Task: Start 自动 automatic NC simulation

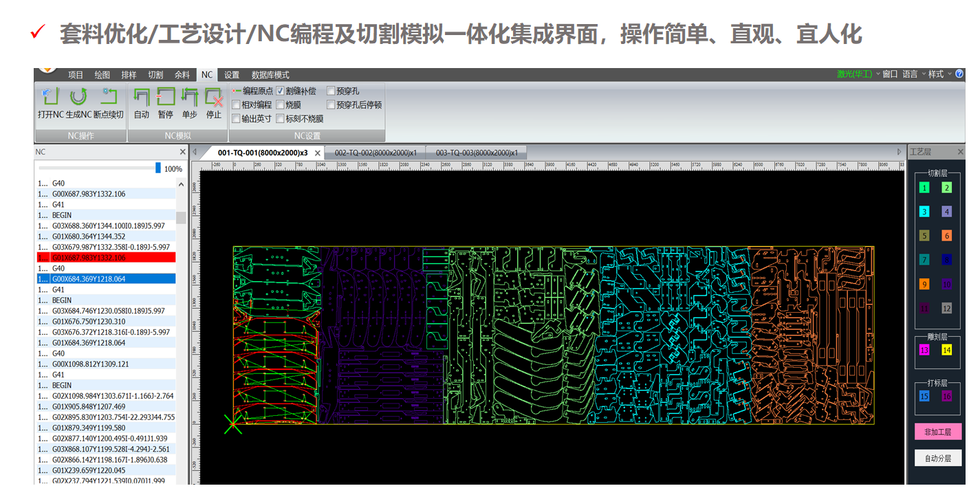Action: (x=142, y=97)
